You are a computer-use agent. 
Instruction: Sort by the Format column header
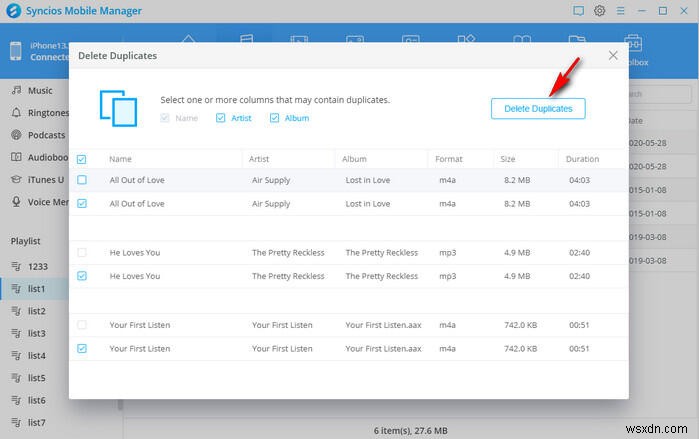pos(449,159)
